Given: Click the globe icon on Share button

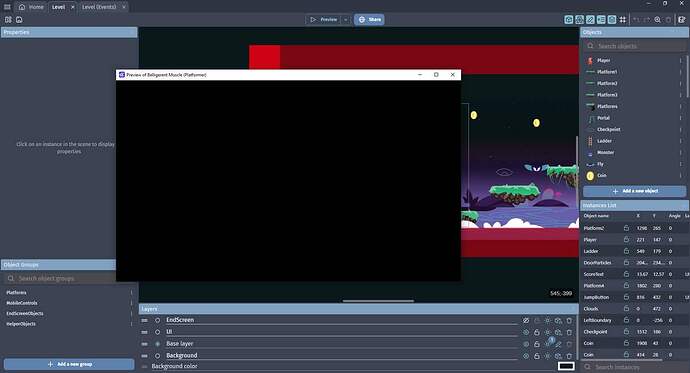Looking at the screenshot, I should (362, 19).
